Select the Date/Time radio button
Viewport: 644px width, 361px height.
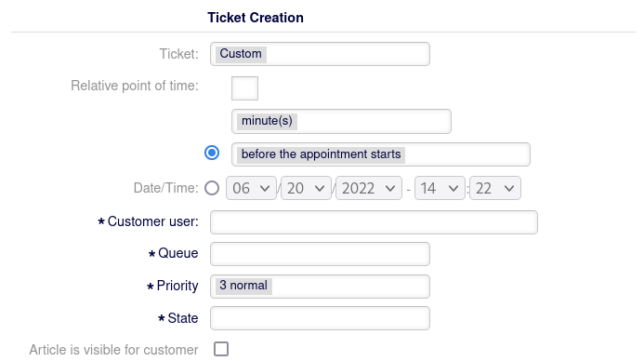pos(212,188)
